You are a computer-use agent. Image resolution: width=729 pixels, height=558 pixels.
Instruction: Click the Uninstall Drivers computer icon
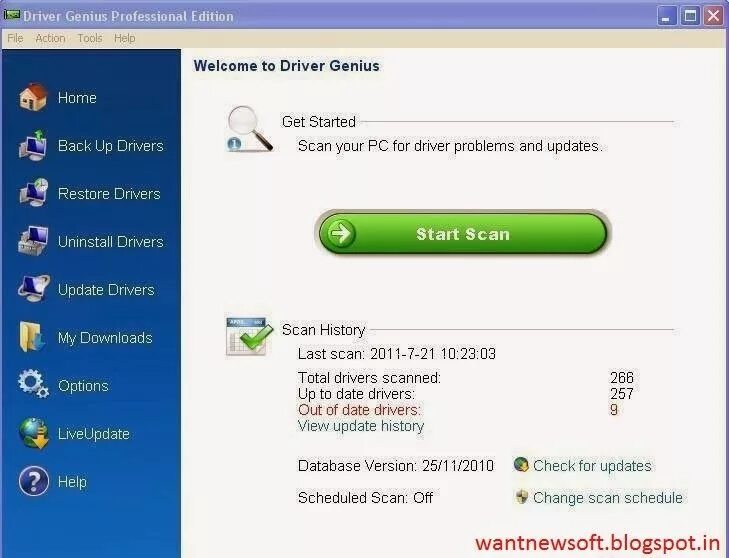tap(33, 241)
